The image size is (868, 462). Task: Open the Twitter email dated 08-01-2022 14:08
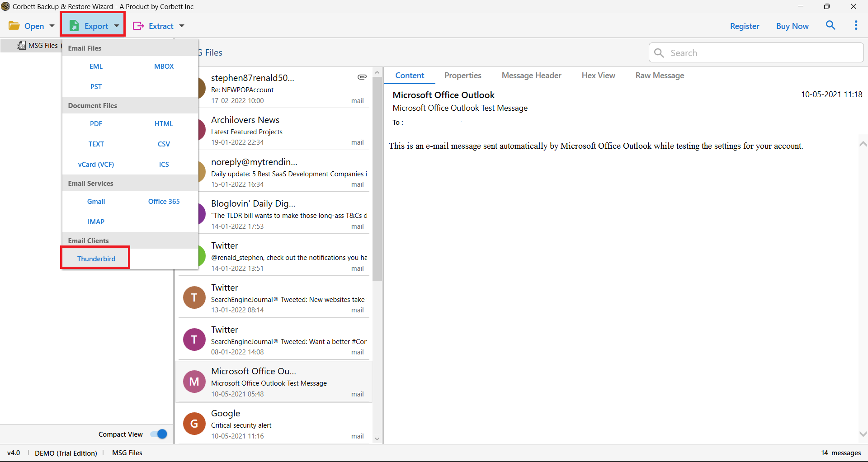274,339
